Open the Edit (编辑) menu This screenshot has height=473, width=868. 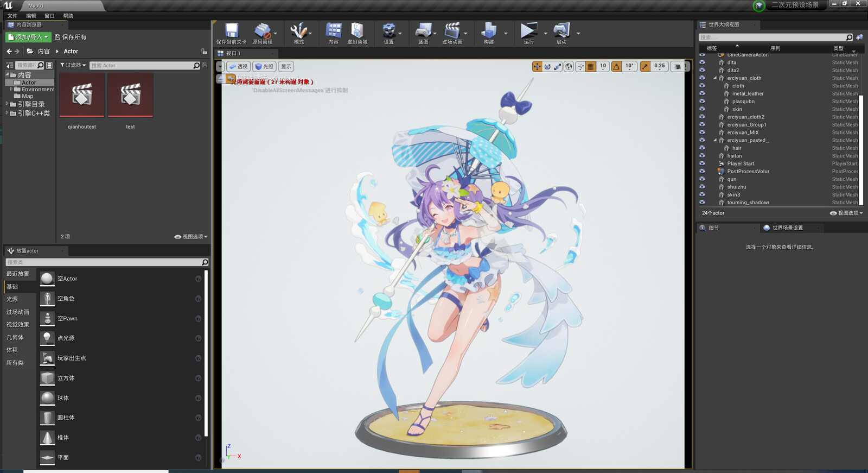[x=31, y=16]
